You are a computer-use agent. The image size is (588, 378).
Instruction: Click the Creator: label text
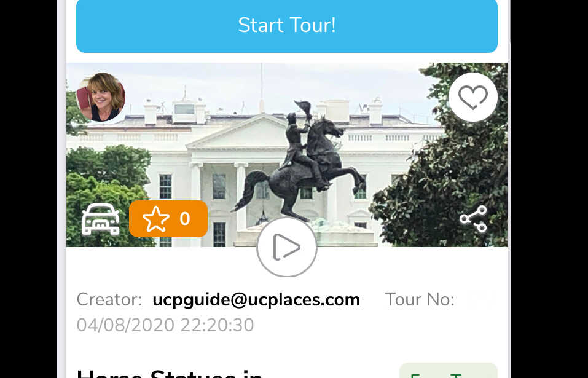click(109, 299)
